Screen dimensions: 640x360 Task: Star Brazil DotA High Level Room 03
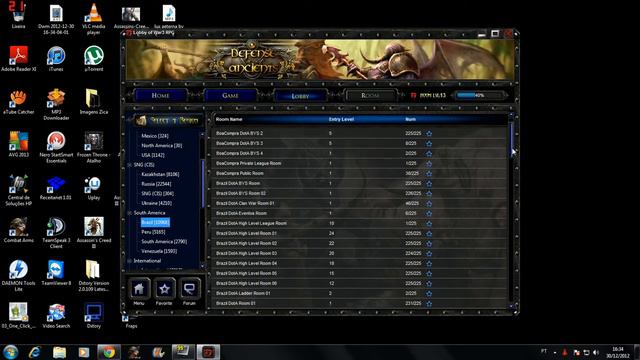tap(429, 253)
